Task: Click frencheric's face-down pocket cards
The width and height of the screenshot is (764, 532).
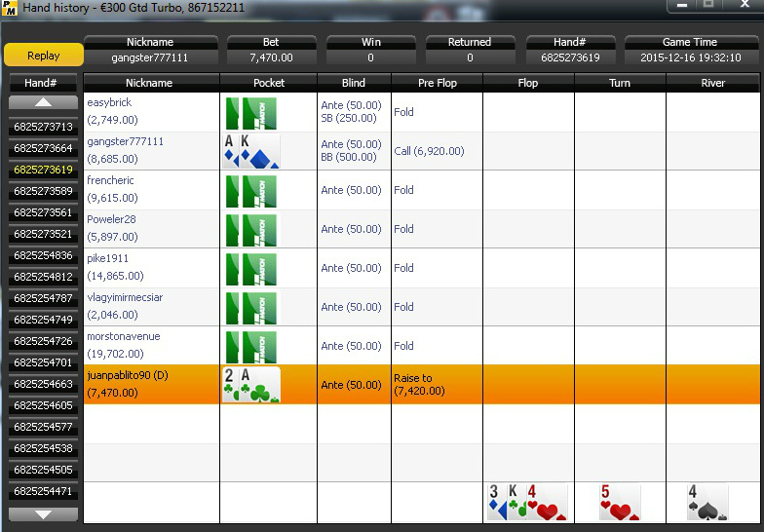Action: pos(251,191)
